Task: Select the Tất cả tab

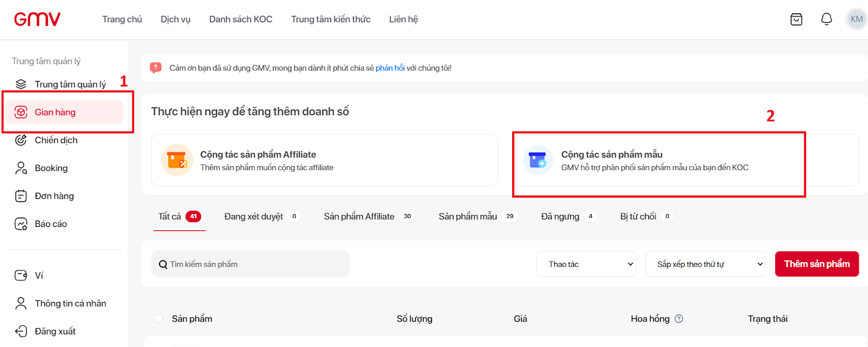Action: pyautogui.click(x=180, y=216)
